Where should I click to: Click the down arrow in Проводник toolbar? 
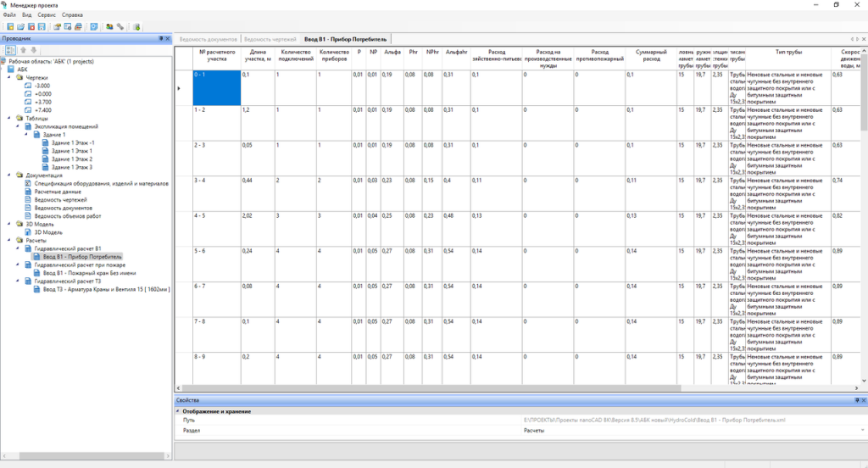pos(34,50)
